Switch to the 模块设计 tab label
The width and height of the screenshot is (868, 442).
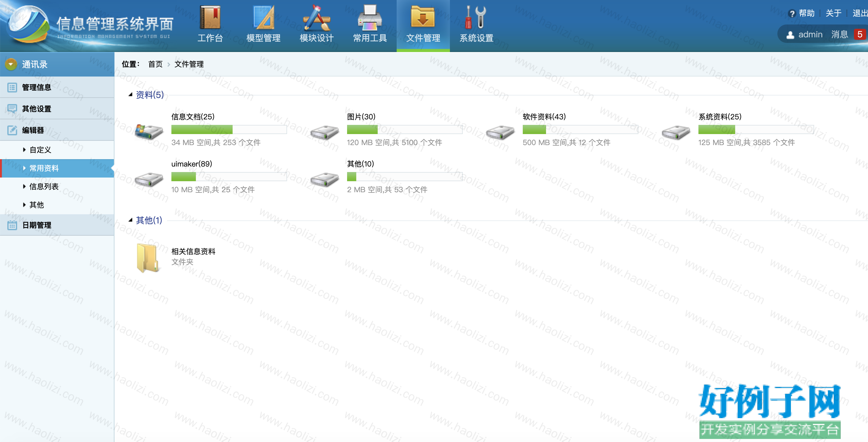317,38
